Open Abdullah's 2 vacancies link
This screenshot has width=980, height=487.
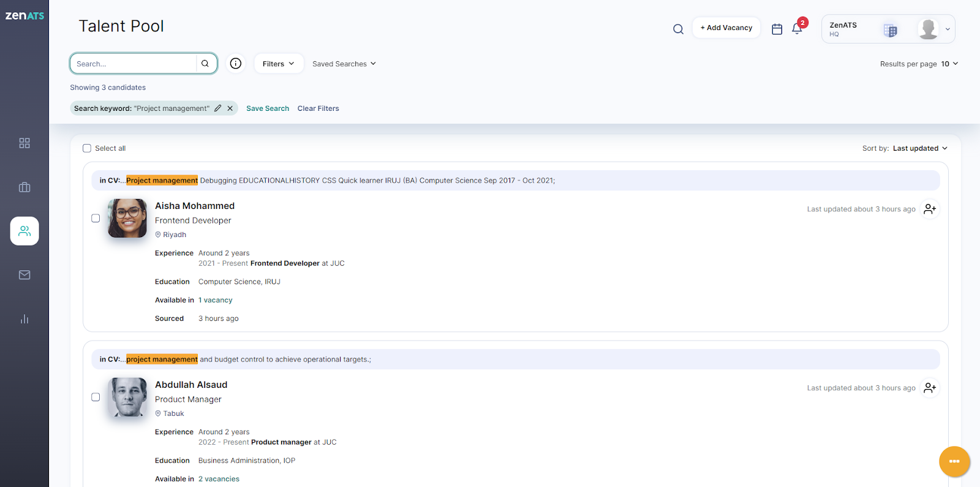pos(219,479)
